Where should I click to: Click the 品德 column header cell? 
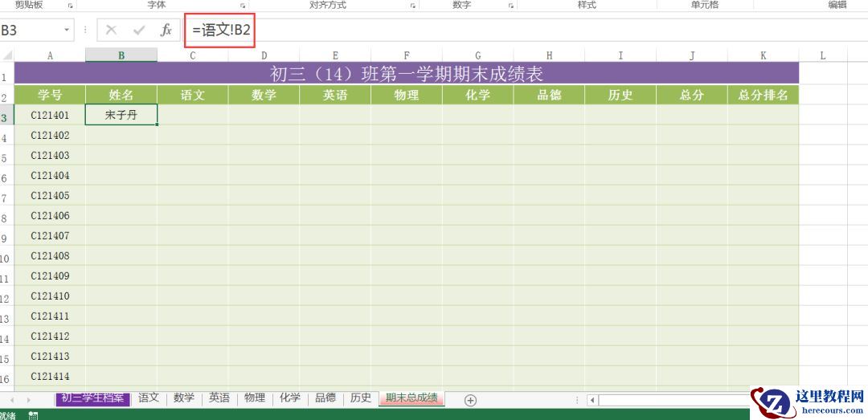coord(549,95)
